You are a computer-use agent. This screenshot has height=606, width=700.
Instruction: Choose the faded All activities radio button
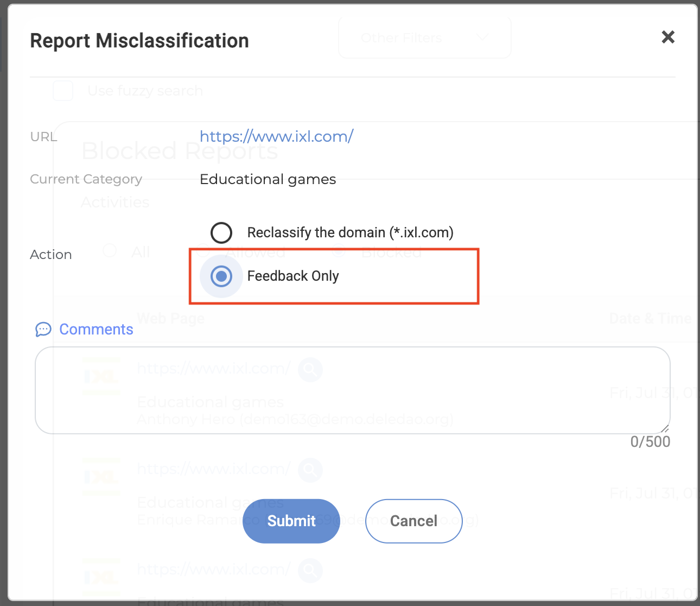(x=110, y=251)
